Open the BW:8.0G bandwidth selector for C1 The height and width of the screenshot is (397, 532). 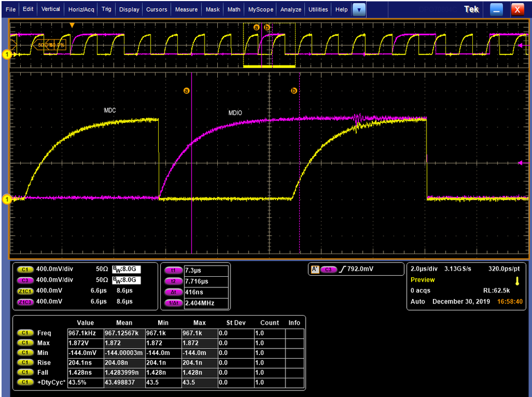click(x=127, y=269)
